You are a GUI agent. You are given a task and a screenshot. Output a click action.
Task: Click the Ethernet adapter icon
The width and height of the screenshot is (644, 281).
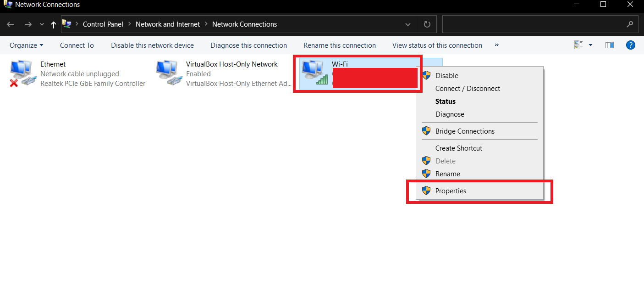(21, 73)
